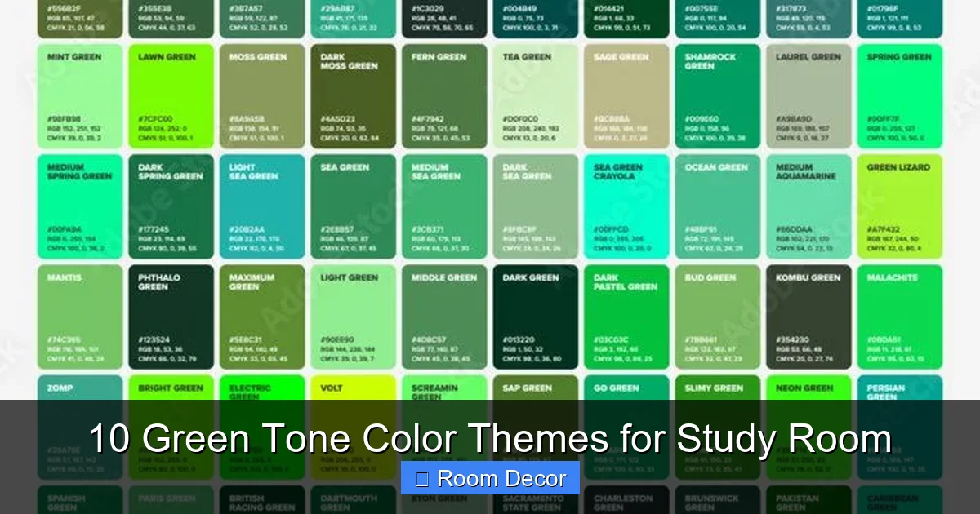Click the title text about Green Tone Themes
Image resolution: width=980 pixels, height=514 pixels.
(x=490, y=438)
